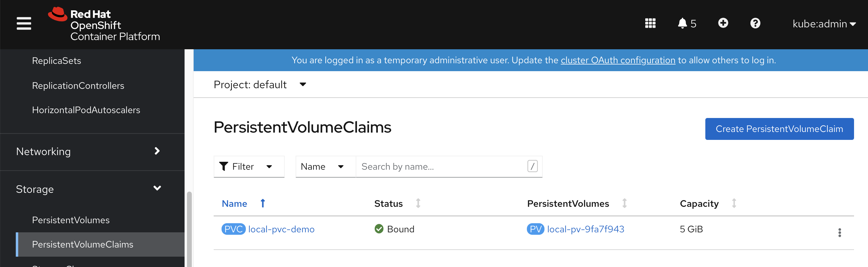
Task: Open the cluster OAuth configuration link
Action: pyautogui.click(x=618, y=60)
